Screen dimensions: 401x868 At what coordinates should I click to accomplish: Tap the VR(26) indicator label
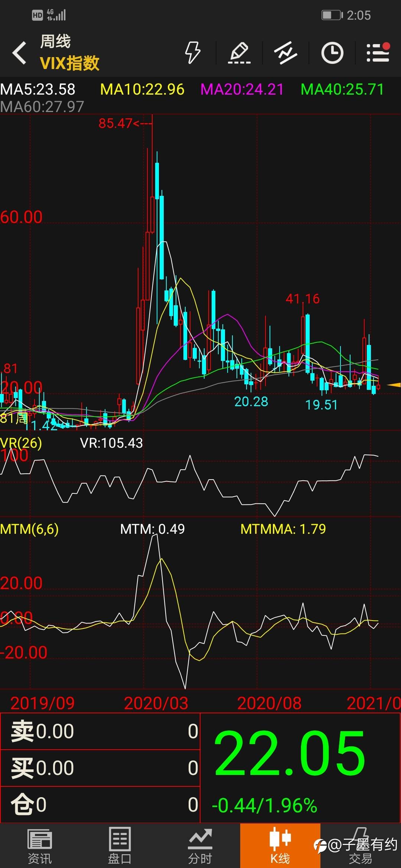pos(21,443)
